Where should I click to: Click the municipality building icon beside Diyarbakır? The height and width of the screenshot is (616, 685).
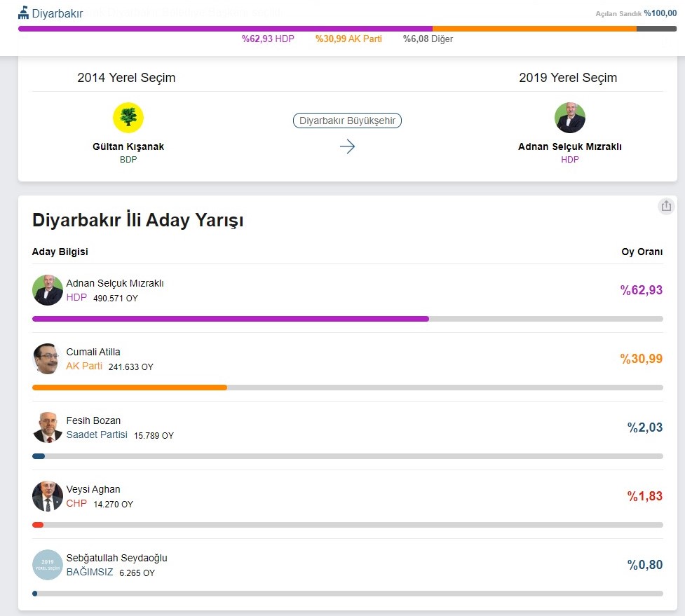[24, 13]
